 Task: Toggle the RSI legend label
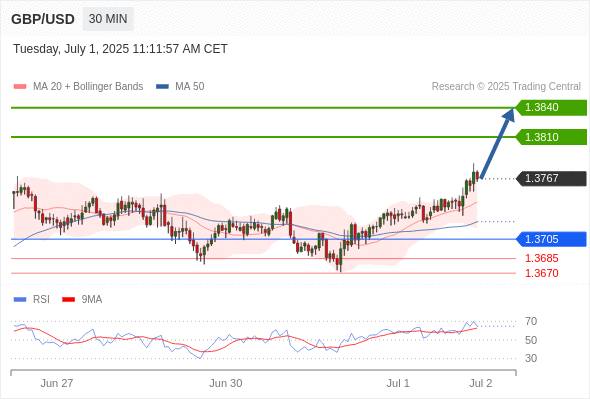point(41,300)
